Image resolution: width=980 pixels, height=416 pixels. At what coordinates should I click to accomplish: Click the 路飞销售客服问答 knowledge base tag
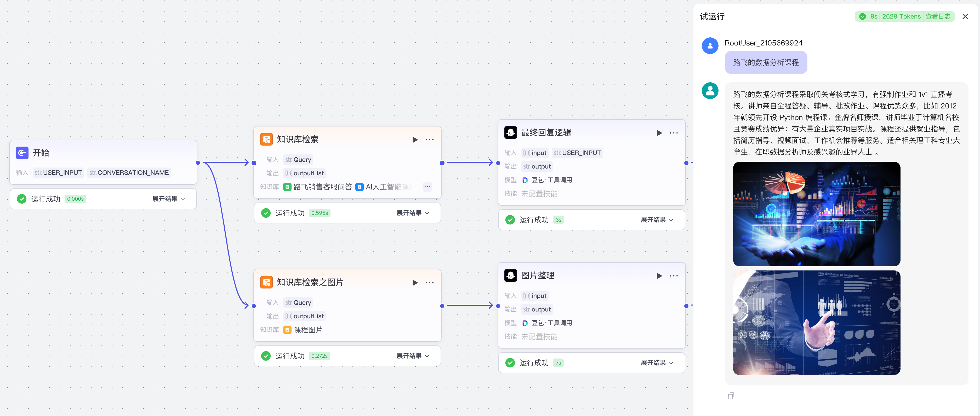[x=318, y=187]
